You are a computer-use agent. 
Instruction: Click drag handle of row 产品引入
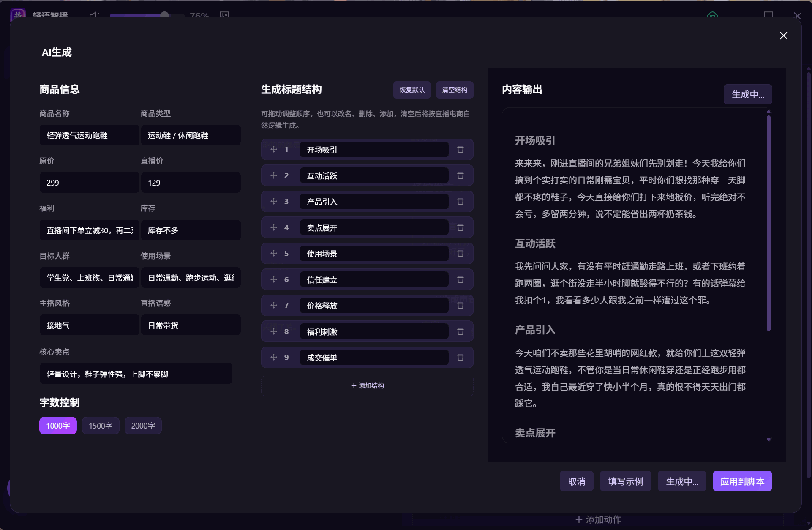pyautogui.click(x=274, y=201)
